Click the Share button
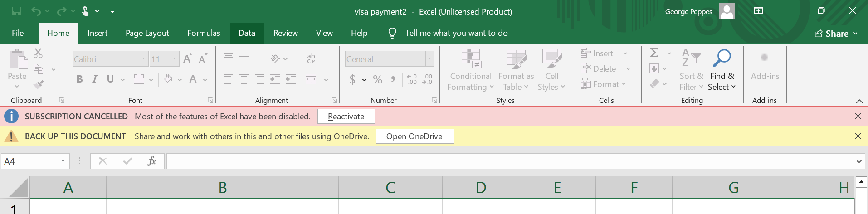Screen dimensions: 868x214 (x=836, y=33)
